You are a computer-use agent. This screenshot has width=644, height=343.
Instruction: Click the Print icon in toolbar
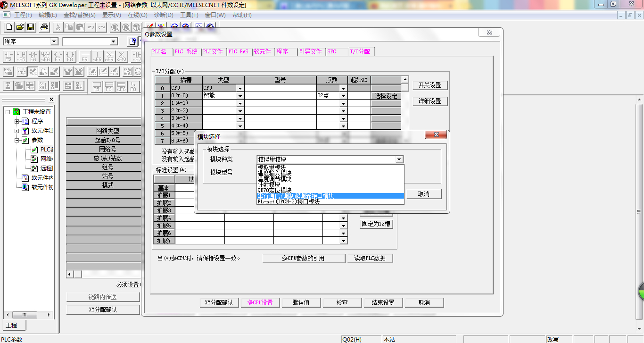tap(44, 27)
